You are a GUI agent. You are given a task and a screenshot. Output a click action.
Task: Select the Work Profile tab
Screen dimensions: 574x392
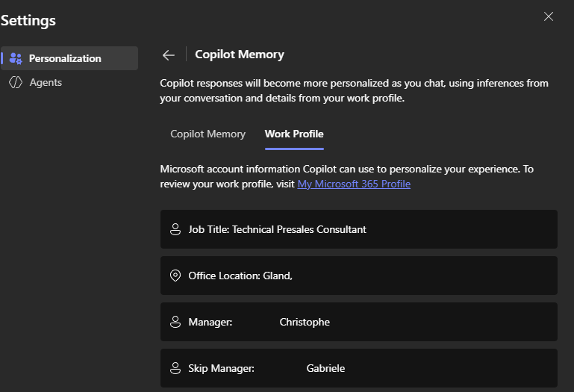pos(294,134)
